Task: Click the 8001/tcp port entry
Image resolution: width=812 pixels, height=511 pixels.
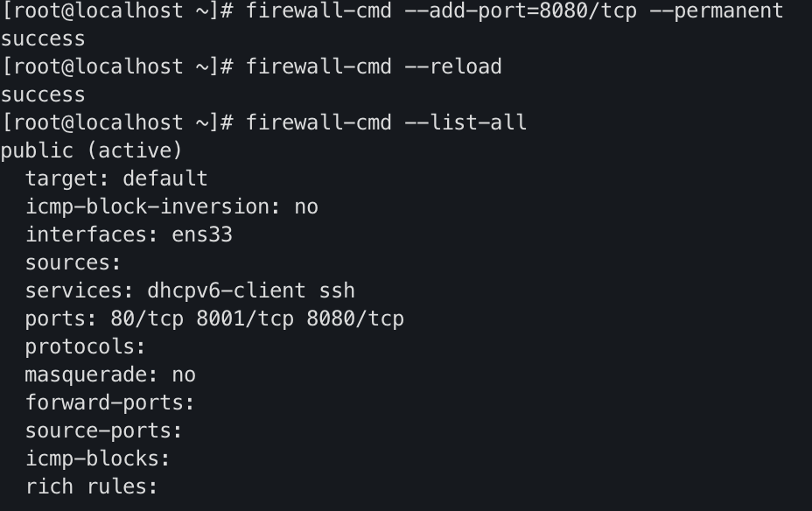Action: click(245, 318)
